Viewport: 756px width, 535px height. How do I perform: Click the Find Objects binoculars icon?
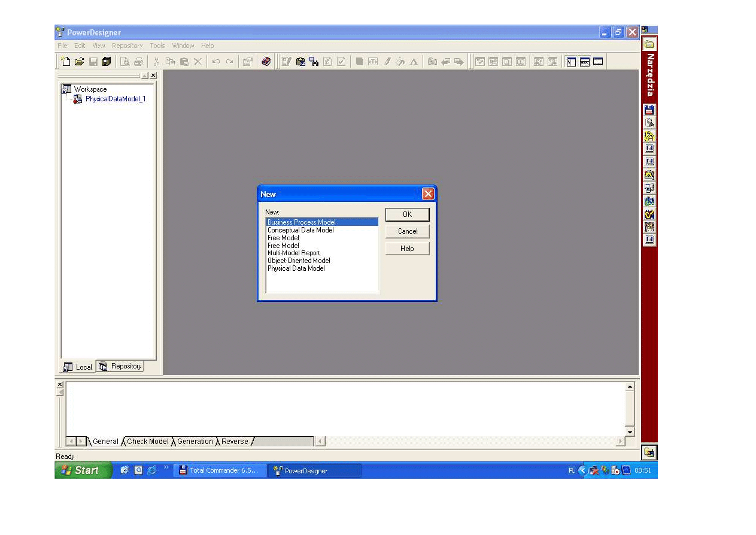pyautogui.click(x=314, y=62)
